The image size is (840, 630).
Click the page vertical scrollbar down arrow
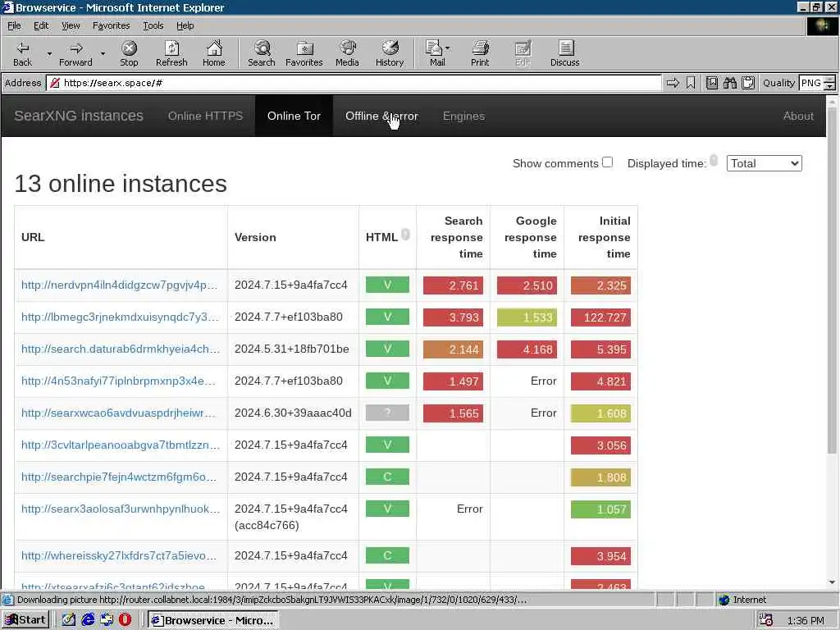tap(832, 582)
